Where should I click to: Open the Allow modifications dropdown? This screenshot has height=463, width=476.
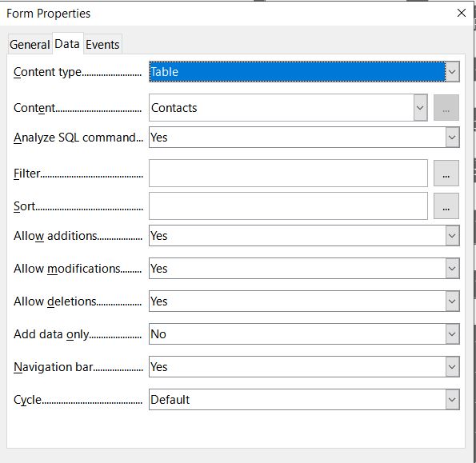(304, 269)
